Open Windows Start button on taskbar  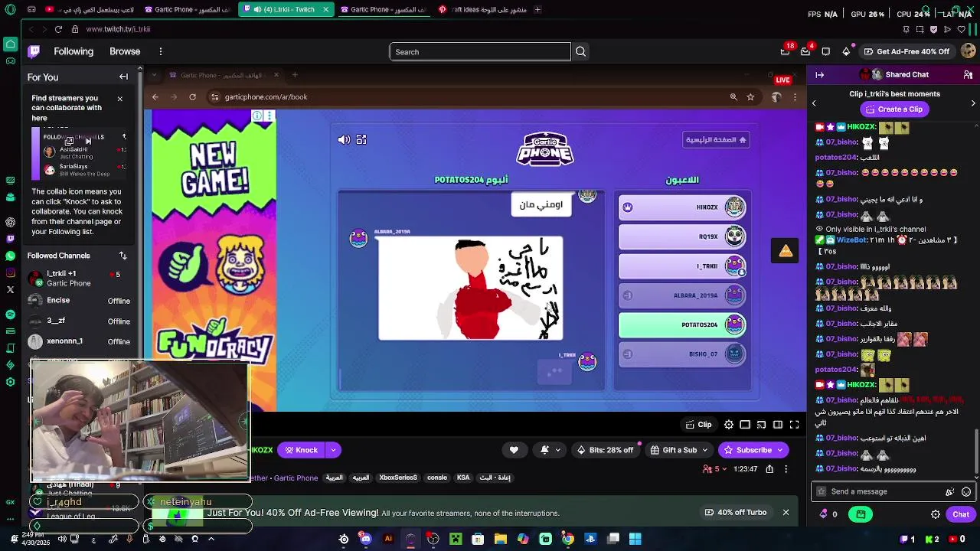click(x=635, y=539)
